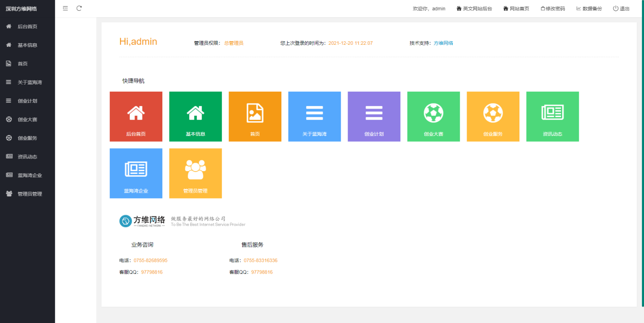Click the sidebar collapse icon in header

[x=65, y=8]
